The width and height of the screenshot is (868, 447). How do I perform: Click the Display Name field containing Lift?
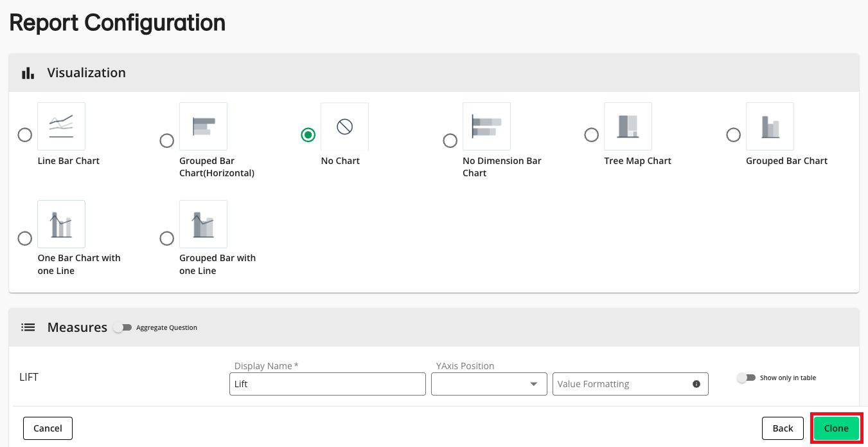pyautogui.click(x=327, y=384)
